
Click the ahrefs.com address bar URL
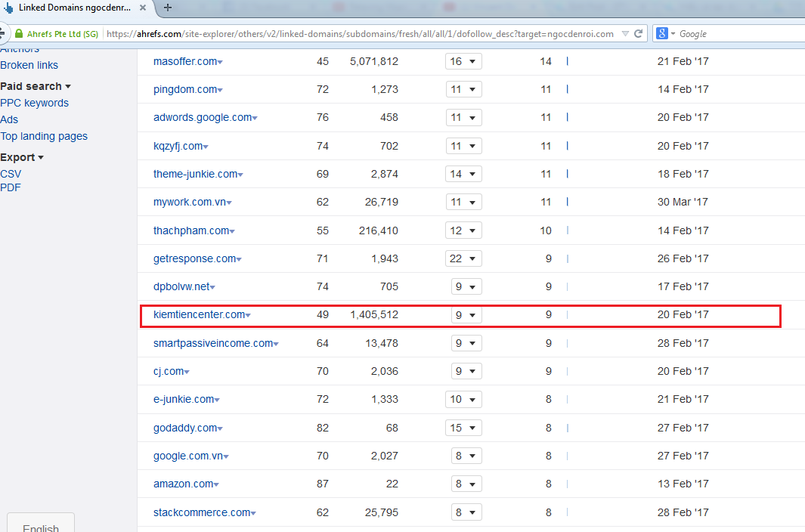click(360, 34)
